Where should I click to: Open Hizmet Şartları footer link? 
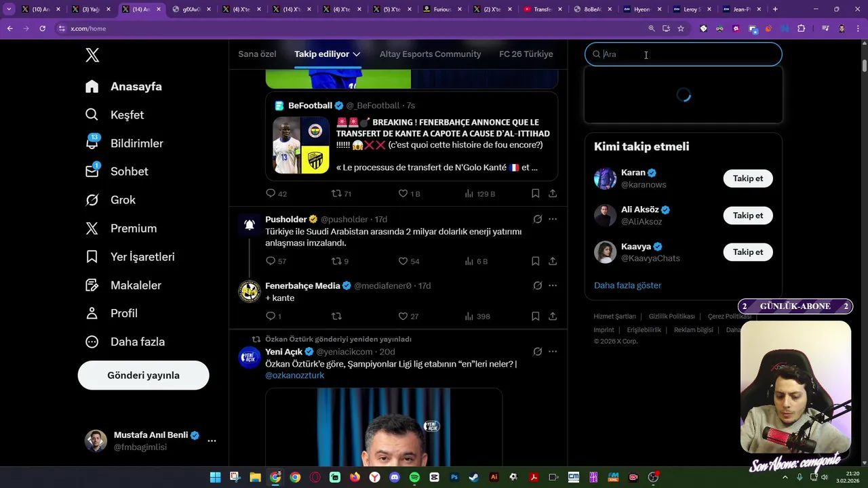(x=614, y=317)
